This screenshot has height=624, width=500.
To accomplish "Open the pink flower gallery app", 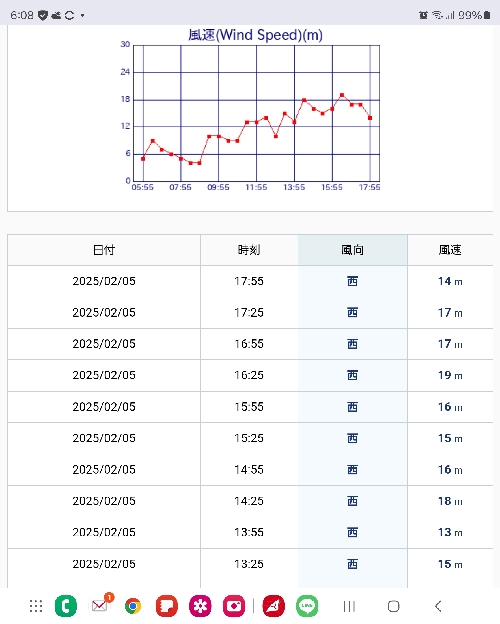I will click(x=200, y=606).
